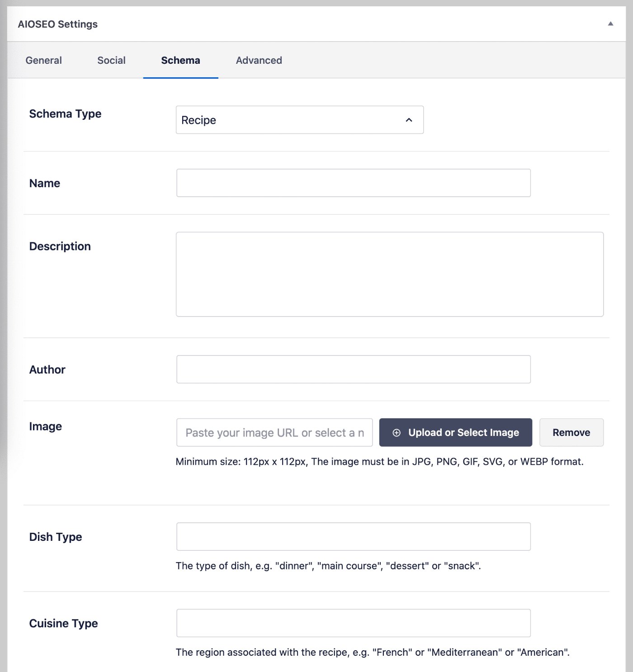Click the Cuisine Type label text
Image resolution: width=633 pixels, height=672 pixels.
pyautogui.click(x=63, y=623)
